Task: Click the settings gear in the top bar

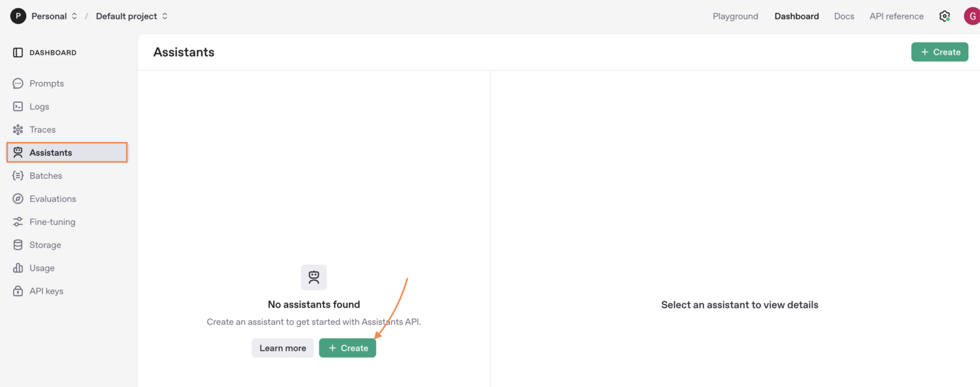Action: click(x=945, y=16)
